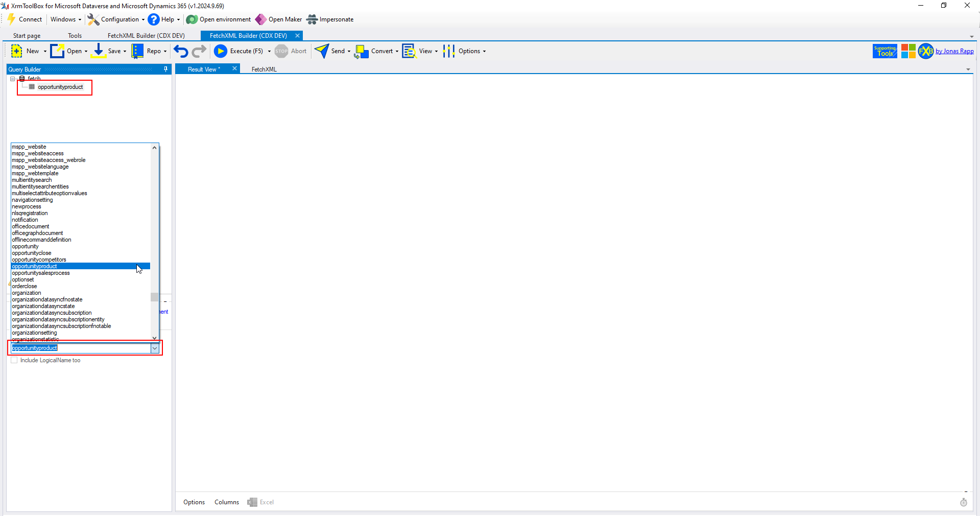The height and width of the screenshot is (516, 980).
Task: Expand the Convert dropdown arrow
Action: (397, 51)
